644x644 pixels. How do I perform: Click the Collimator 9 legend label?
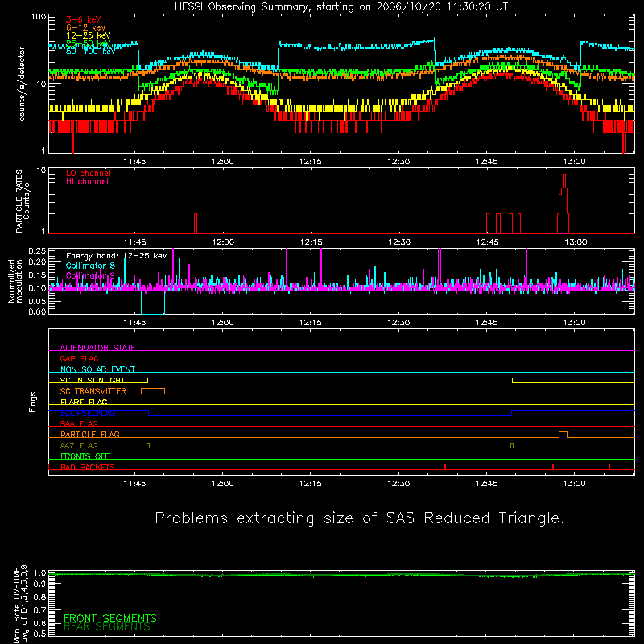(x=90, y=275)
